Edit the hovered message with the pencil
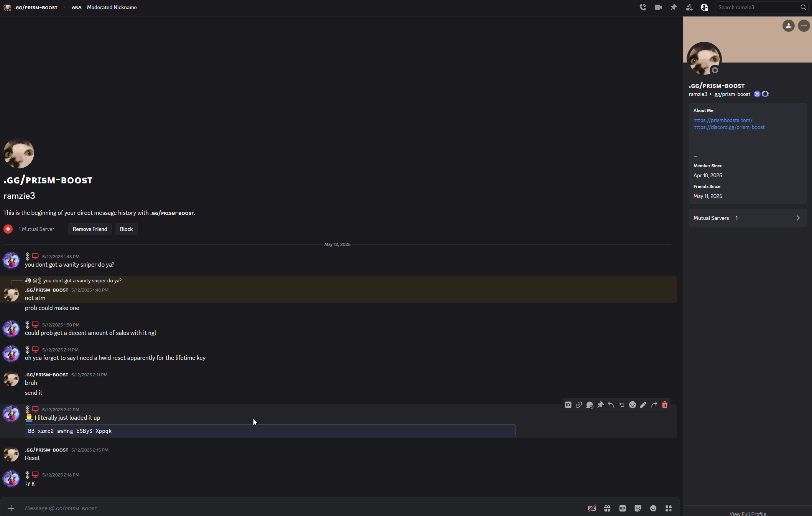Screen dimensions: 812x516 point(643,405)
